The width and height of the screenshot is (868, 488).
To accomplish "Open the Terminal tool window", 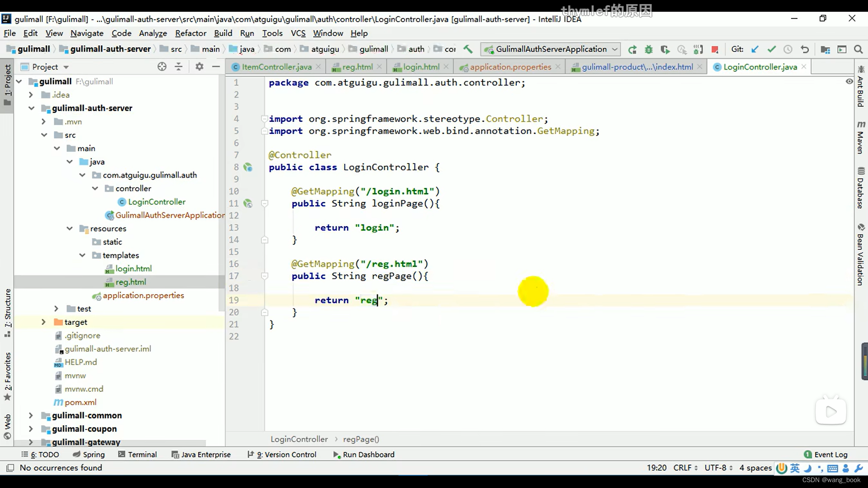I will pos(137,455).
